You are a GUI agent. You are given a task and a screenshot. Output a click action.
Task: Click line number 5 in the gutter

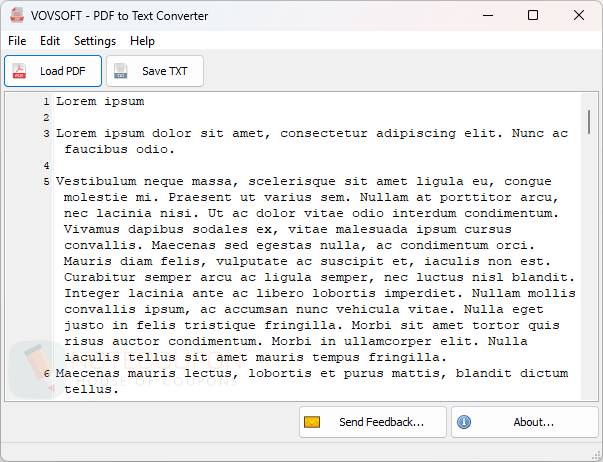[x=46, y=182]
